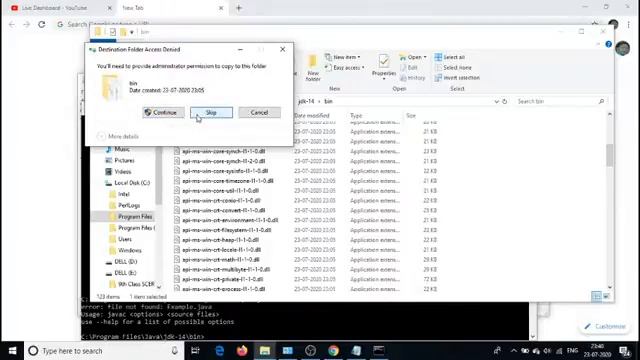
Task: Open Firefox from taskbar
Action: point(242,351)
